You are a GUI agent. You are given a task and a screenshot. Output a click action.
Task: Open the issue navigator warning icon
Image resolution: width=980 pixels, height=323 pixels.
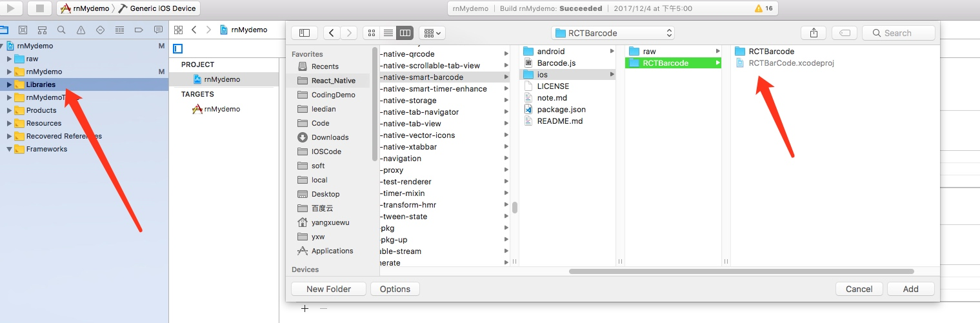(81, 30)
